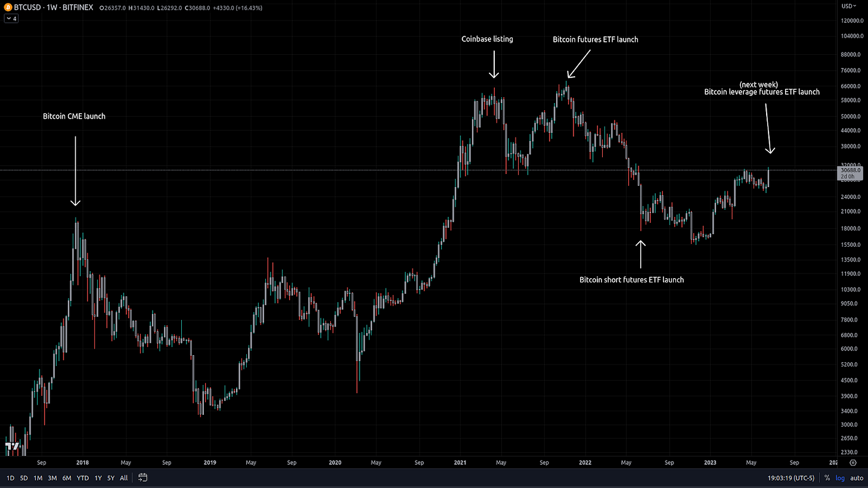Screen dimensions: 868x488
Task: Select the '(next week)' text annotation
Action: point(758,85)
